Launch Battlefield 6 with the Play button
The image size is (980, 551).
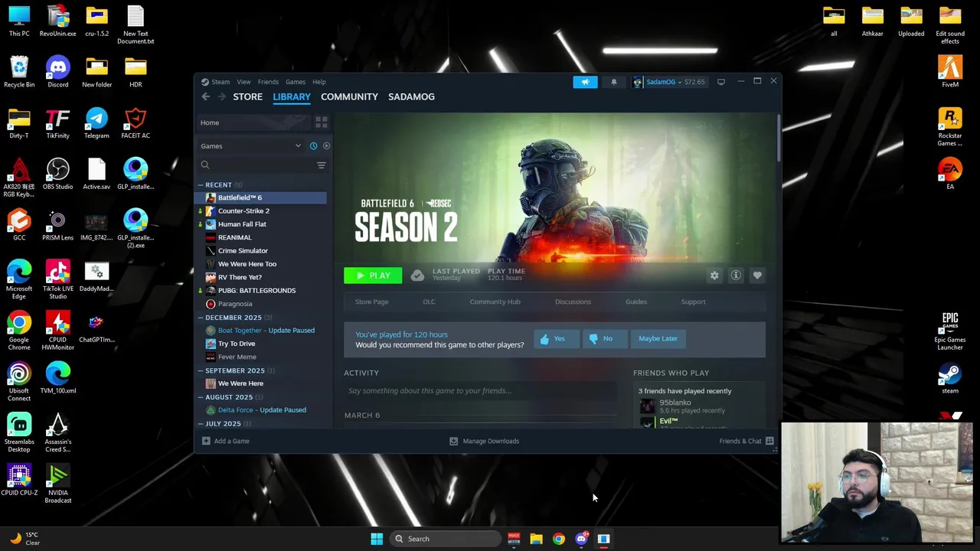373,275
